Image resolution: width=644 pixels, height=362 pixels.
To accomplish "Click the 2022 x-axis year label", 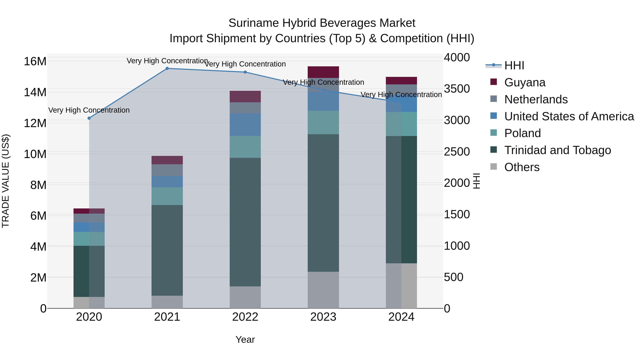I will 245,317.
